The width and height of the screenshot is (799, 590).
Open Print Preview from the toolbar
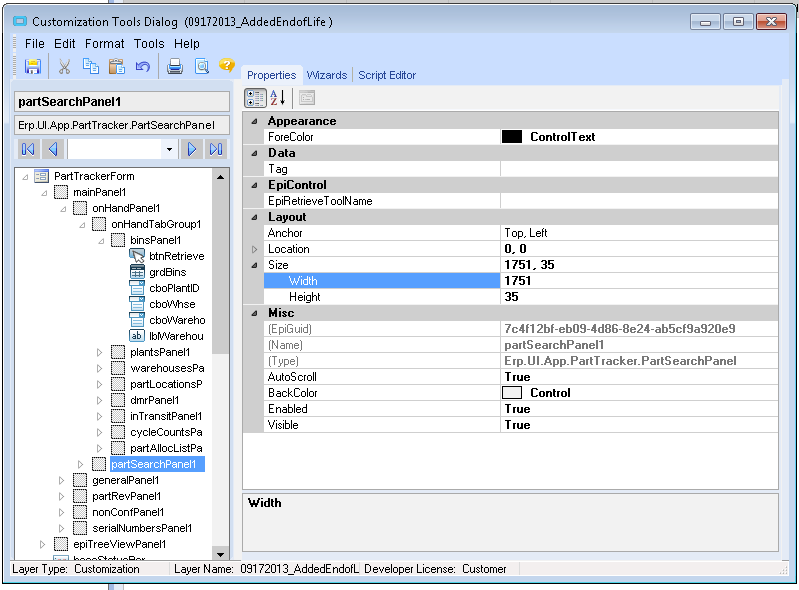point(202,66)
